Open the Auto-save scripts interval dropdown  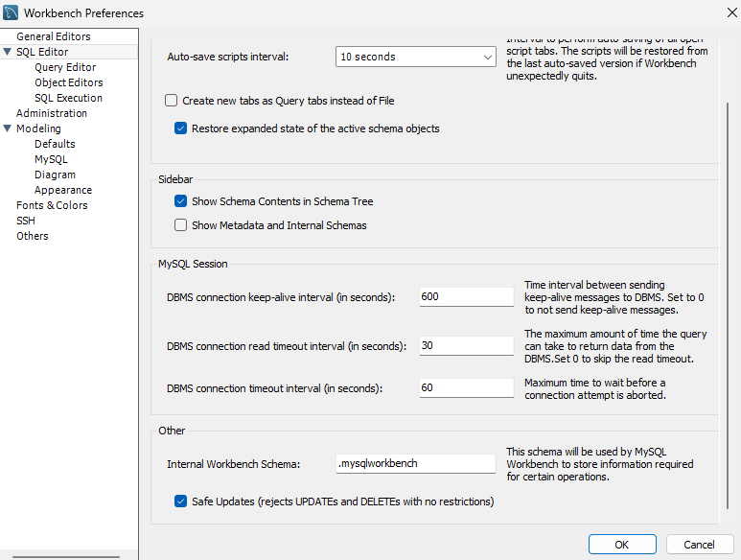pos(416,57)
